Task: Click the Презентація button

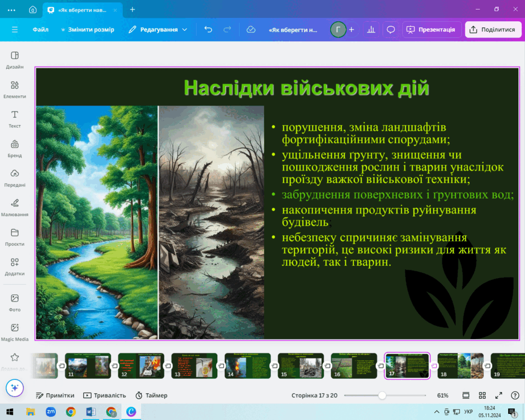Action: pos(431,30)
